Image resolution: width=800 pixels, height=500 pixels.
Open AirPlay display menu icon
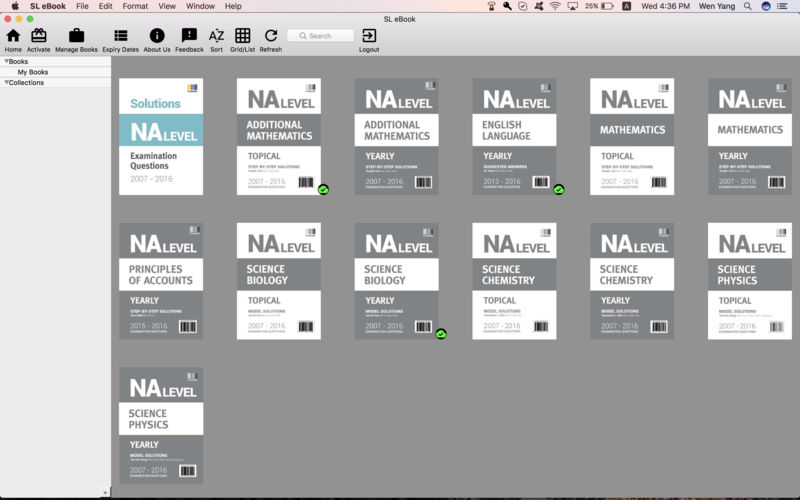[572, 6]
